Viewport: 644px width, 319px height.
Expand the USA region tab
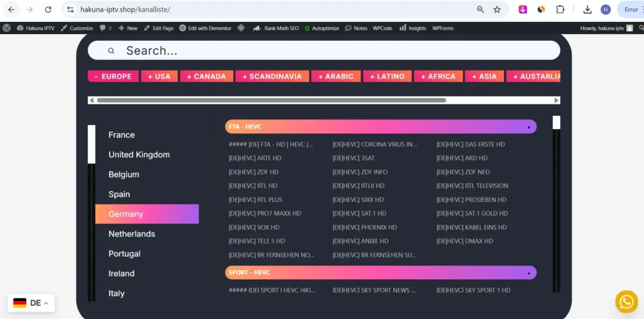(x=159, y=76)
